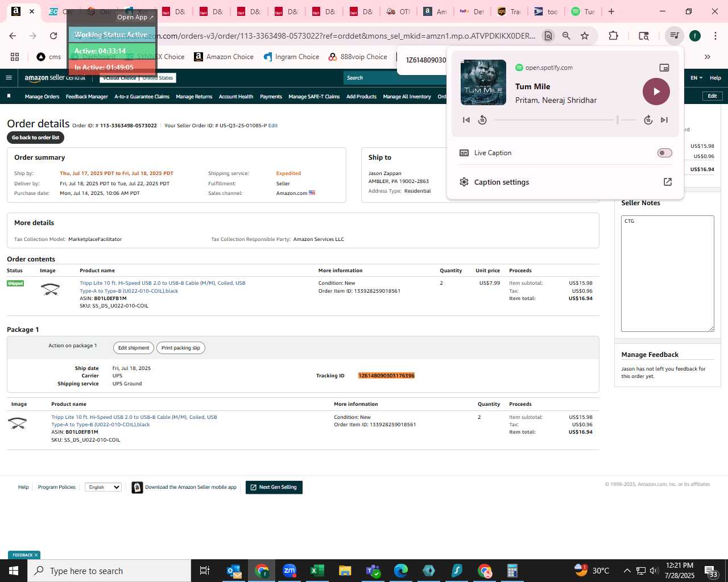Open the Ingram Choice bookmark
This screenshot has height=582, width=728.
[291, 57]
